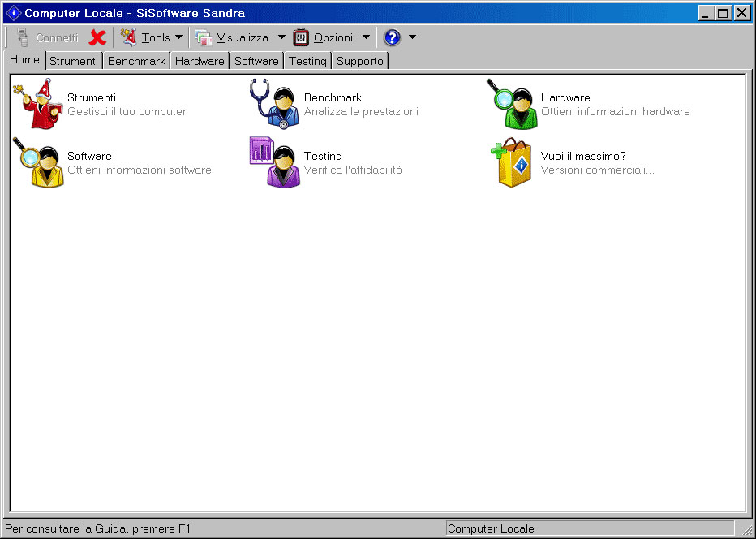Image resolution: width=756 pixels, height=539 pixels.
Task: Open the Strumenti wizard icon
Action: coord(39,104)
